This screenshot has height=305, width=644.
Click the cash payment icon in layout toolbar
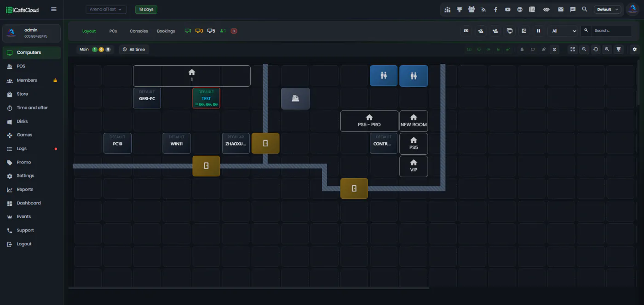466,31
